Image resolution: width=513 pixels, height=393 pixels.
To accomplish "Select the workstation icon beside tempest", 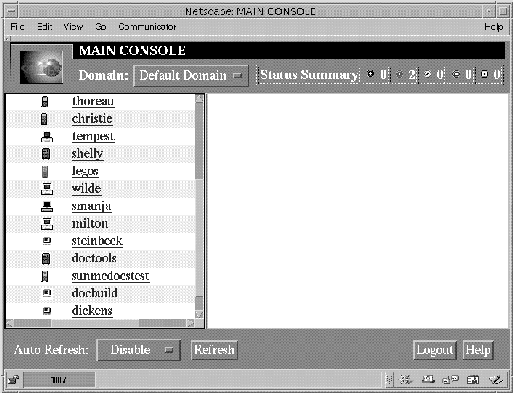I will [47, 137].
